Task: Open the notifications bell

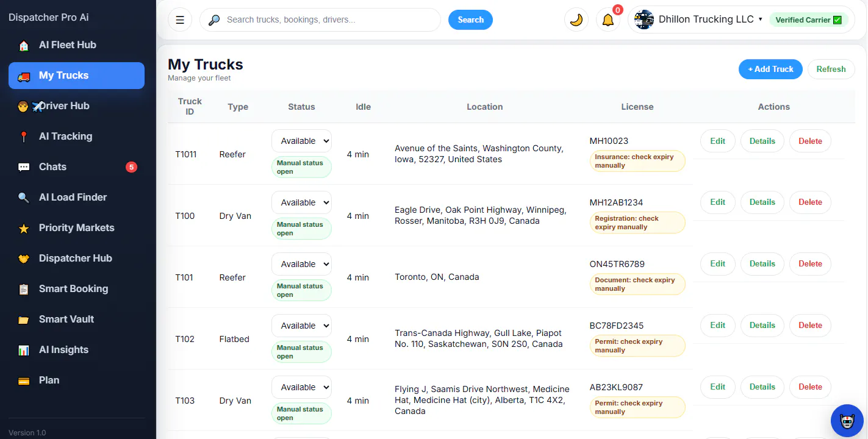Action: point(608,20)
